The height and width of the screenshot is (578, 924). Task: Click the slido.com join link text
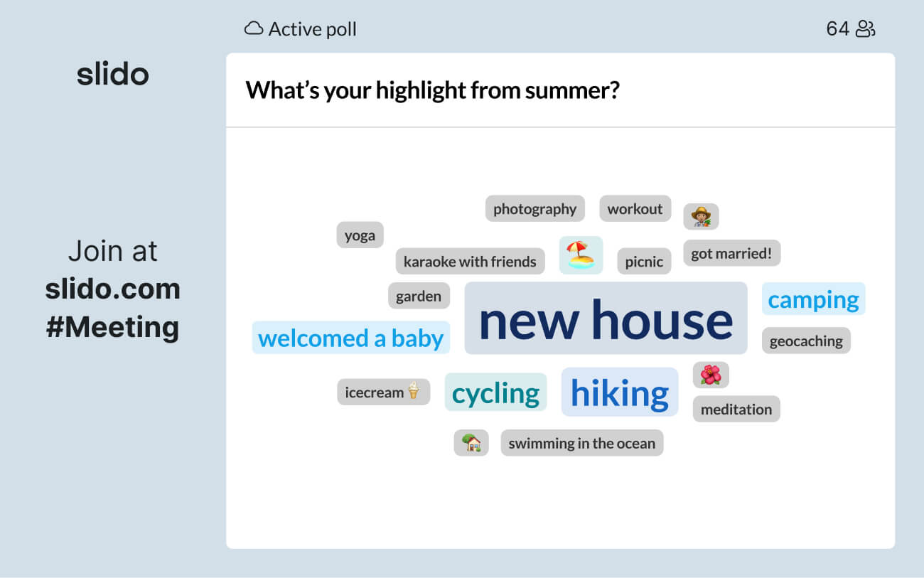click(112, 289)
